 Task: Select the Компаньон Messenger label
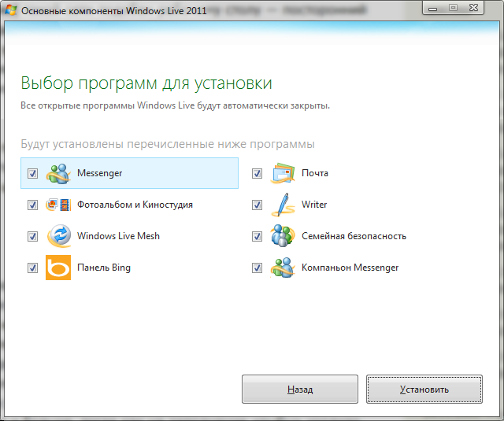(x=350, y=268)
